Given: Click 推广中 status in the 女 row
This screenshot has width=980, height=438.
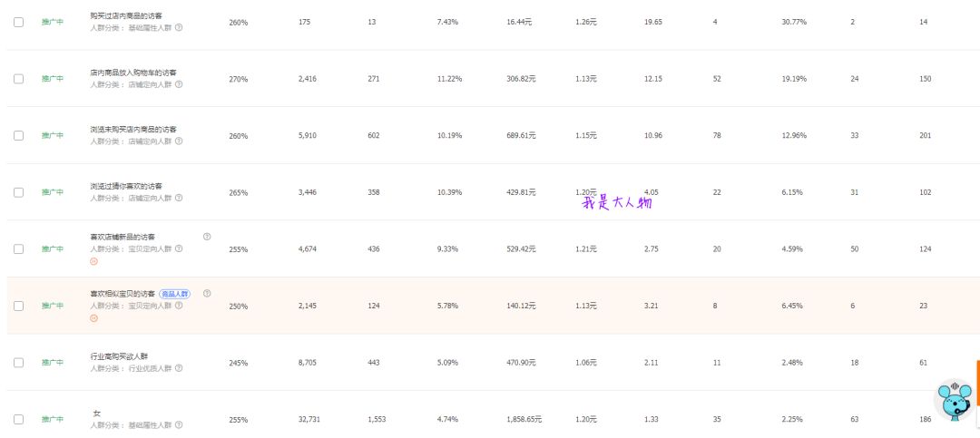Looking at the screenshot, I should click(53, 420).
